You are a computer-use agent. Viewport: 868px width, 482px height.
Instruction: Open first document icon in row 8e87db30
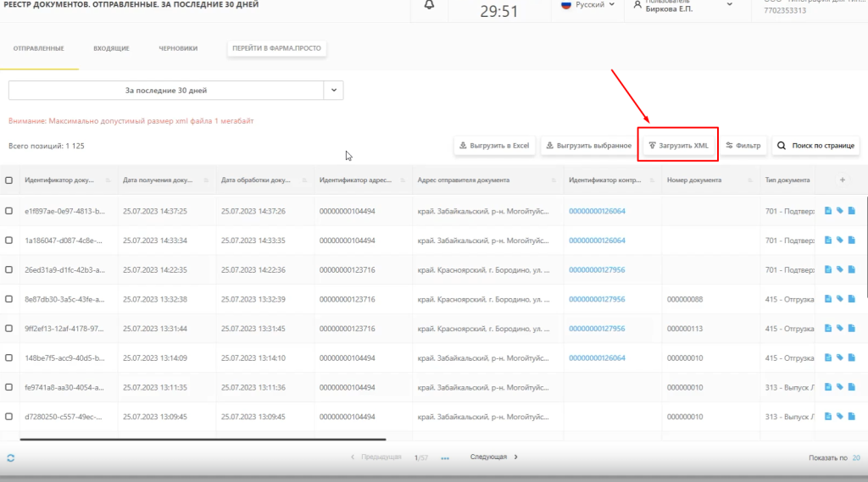pos(828,299)
